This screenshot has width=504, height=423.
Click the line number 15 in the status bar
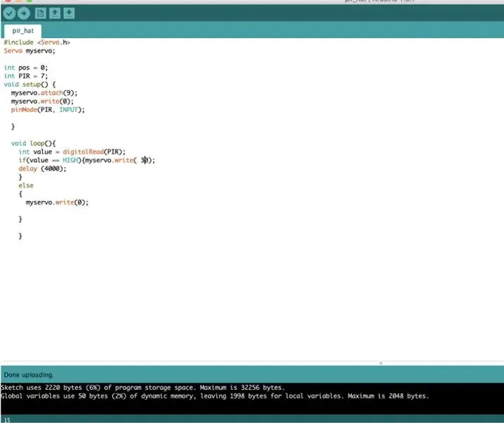[x=7, y=419]
